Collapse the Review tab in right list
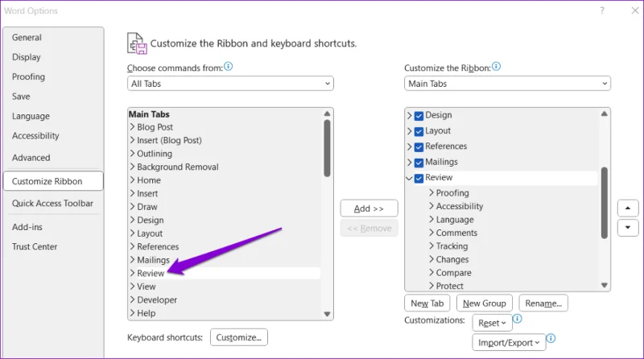644x359 pixels. point(409,178)
